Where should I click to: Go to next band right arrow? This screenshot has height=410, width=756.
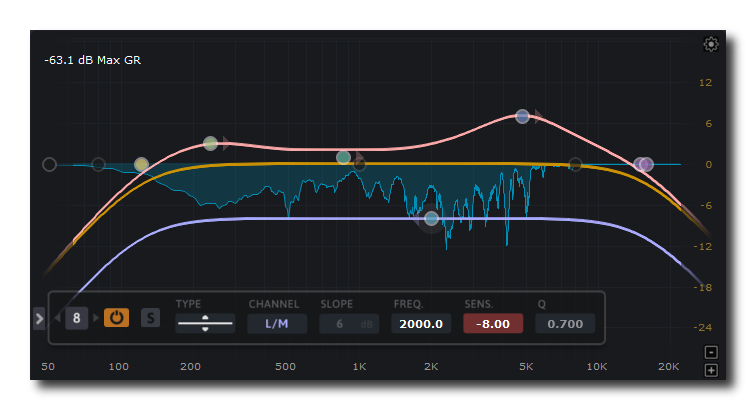click(x=96, y=318)
